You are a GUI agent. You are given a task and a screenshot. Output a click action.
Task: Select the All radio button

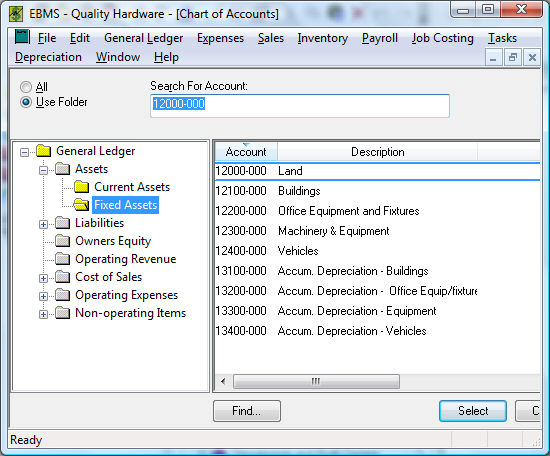pos(26,87)
